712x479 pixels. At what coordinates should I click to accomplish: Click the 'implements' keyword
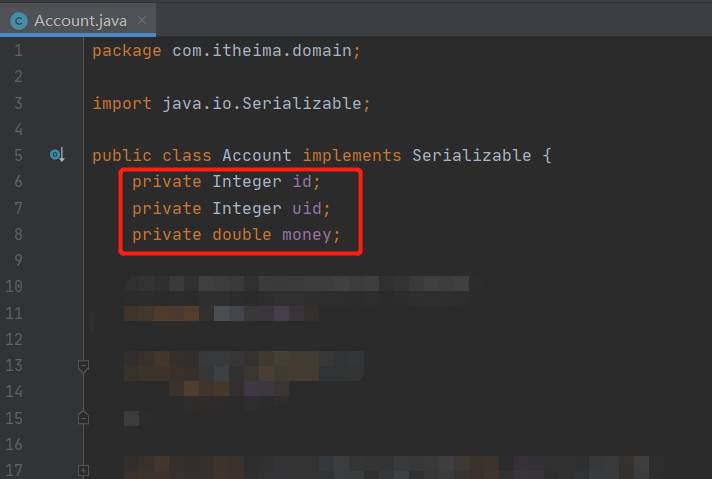coord(352,156)
